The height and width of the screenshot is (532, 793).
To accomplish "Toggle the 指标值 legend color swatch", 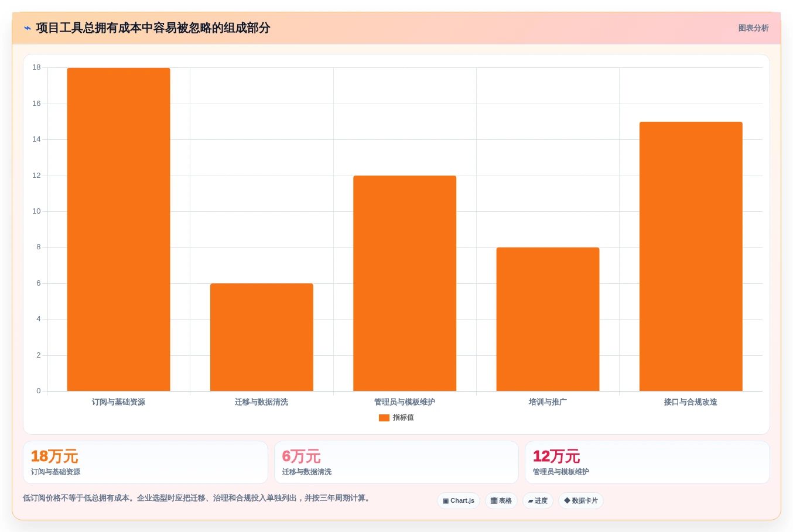I will 384,418.
